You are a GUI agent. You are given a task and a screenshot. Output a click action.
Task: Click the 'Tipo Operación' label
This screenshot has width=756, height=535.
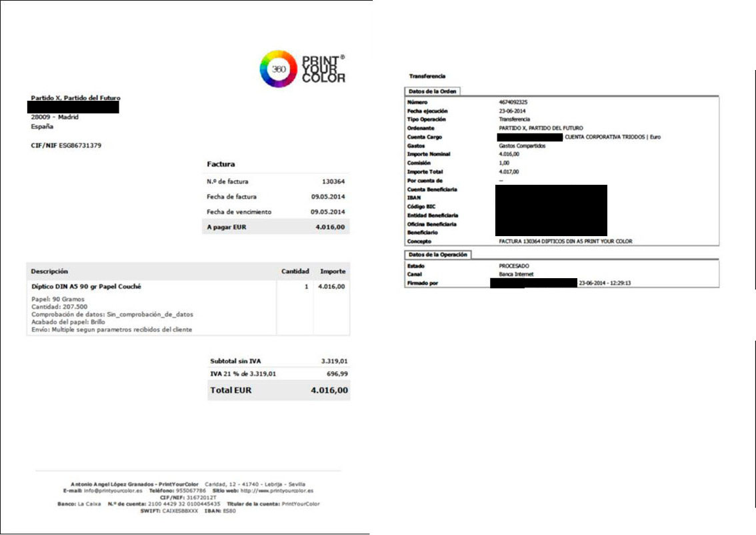point(426,119)
